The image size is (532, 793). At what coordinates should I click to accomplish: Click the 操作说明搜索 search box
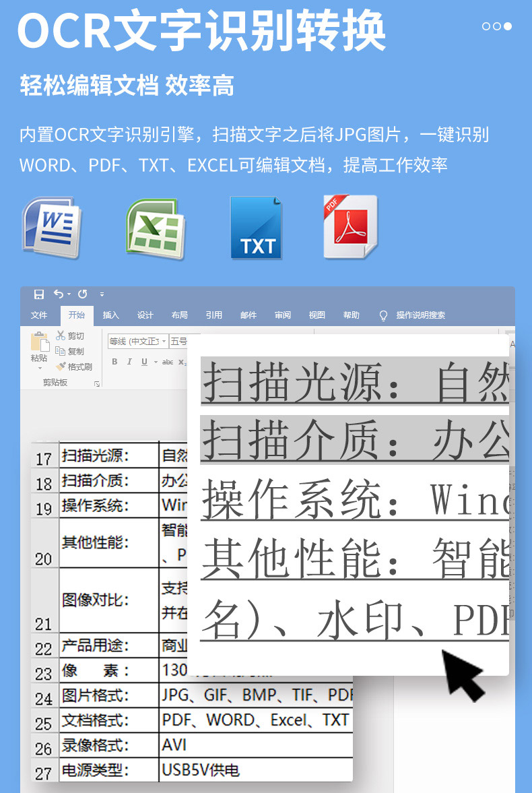click(420, 315)
